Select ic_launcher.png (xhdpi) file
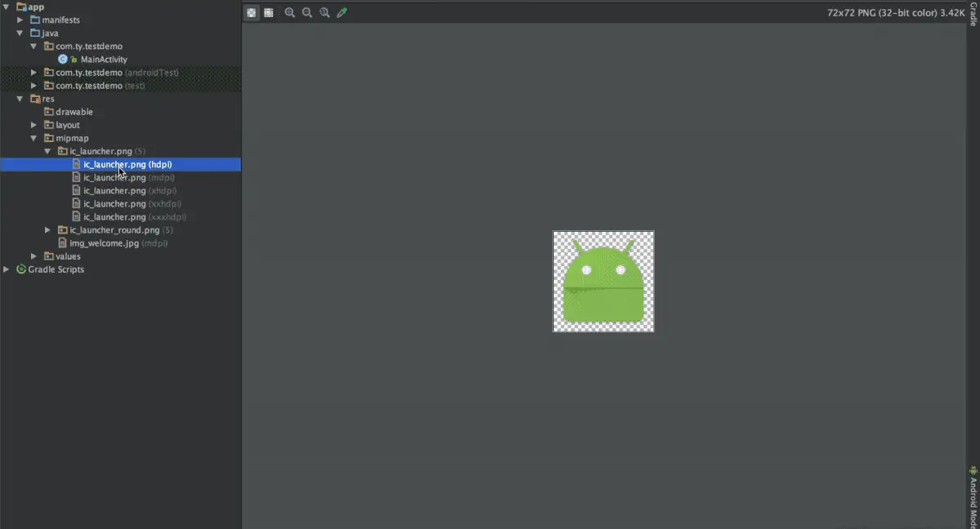Viewport: 980px width, 529px height. pos(130,190)
